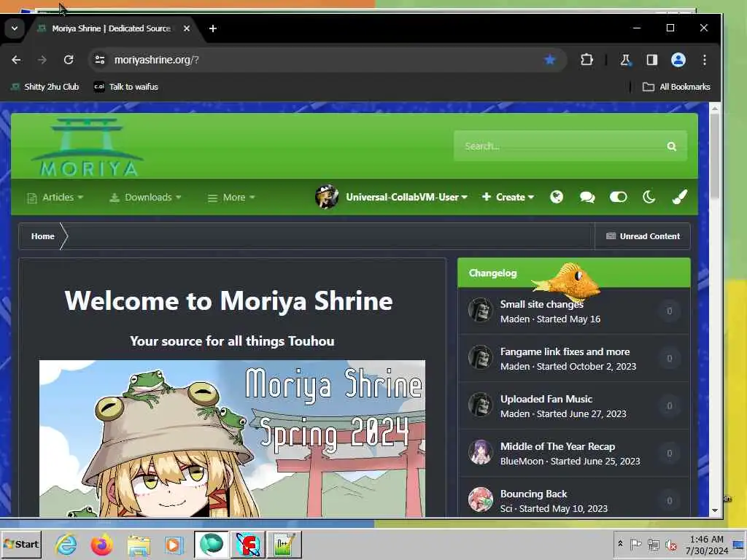
Task: Open Fangame link fixes and more topic
Action: click(565, 352)
